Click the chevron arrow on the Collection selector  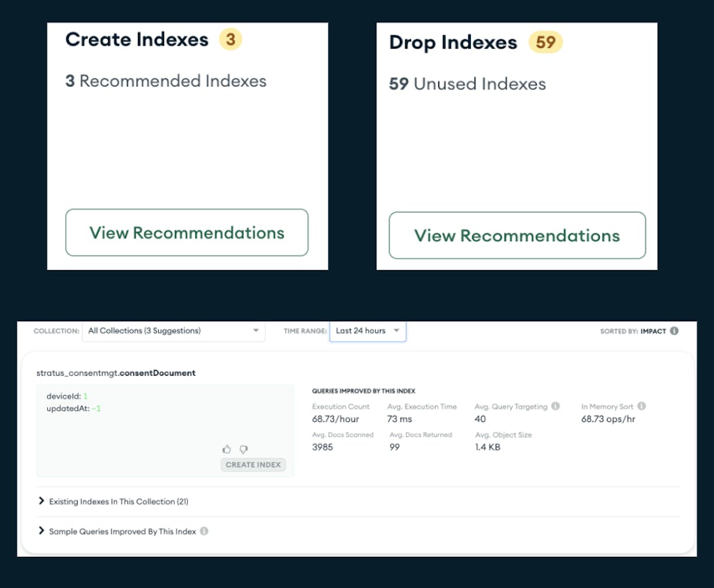tap(255, 331)
